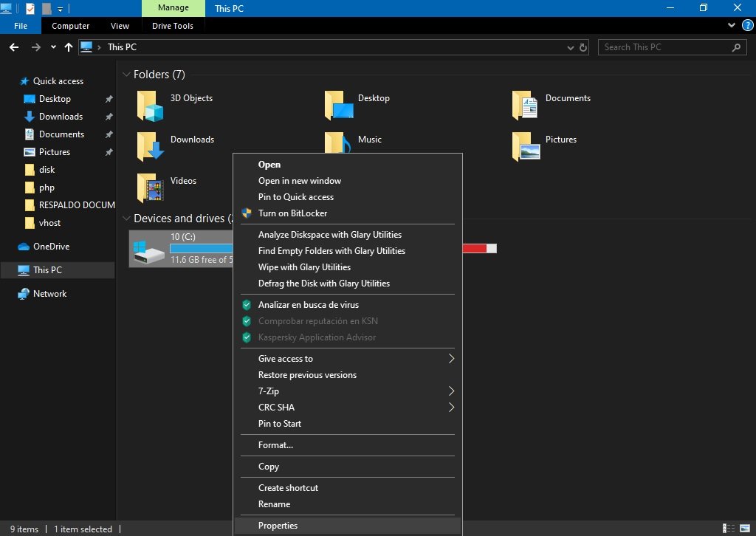
Task: Click the Manage contextual tab
Action: pos(173,8)
